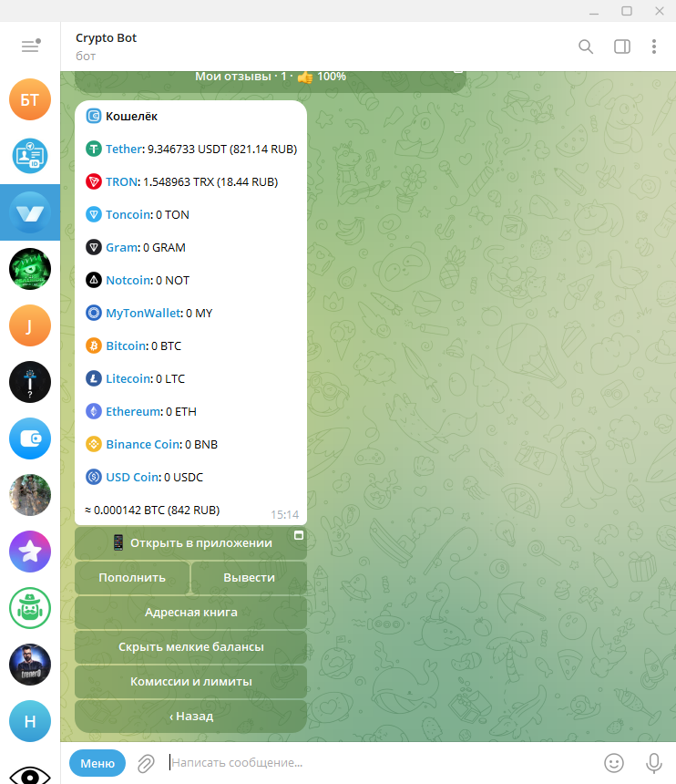Open the orange БТ chat avatar
The width and height of the screenshot is (676, 784).
click(30, 99)
